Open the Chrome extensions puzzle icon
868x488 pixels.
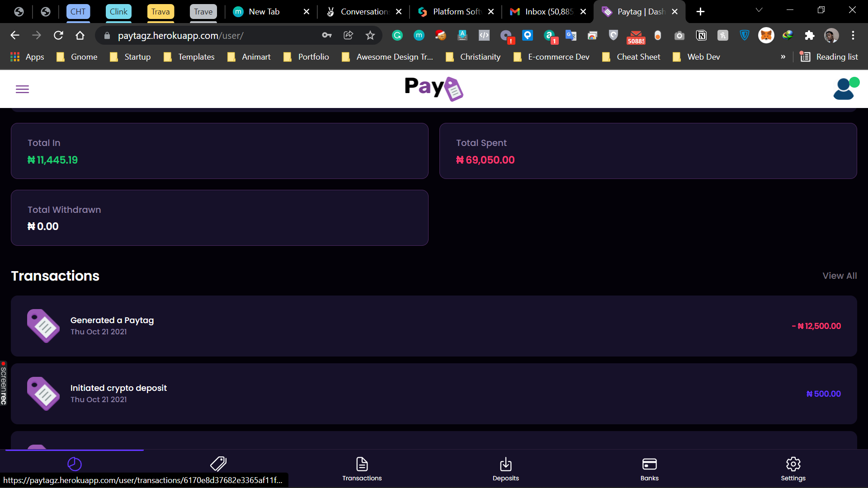[x=810, y=35]
